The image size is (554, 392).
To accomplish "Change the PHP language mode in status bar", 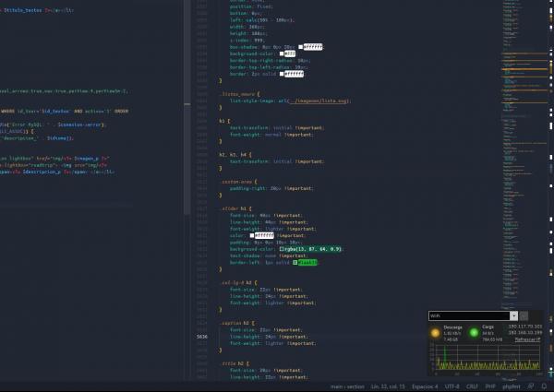I will pyautogui.click(x=490, y=386).
